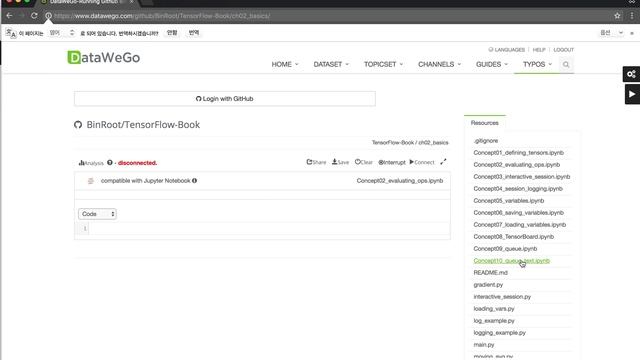Open Concept02_evaluating_ops.ipynb in Resources list

(516, 164)
